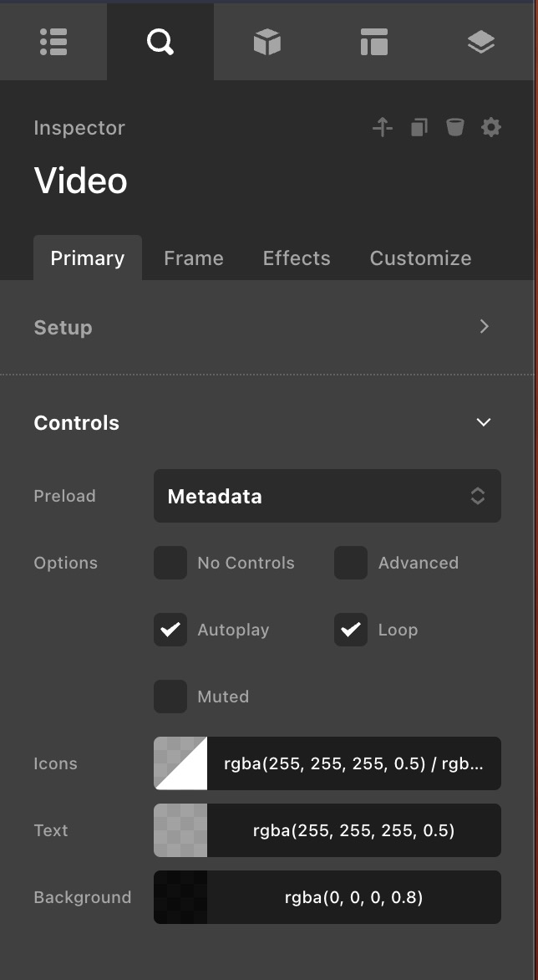Disable the Loop checkbox
This screenshot has height=980, width=538.
tap(351, 630)
